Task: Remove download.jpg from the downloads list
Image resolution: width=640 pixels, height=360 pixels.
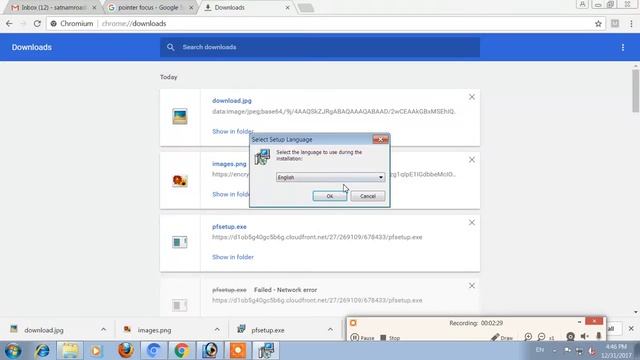Action: click(471, 97)
